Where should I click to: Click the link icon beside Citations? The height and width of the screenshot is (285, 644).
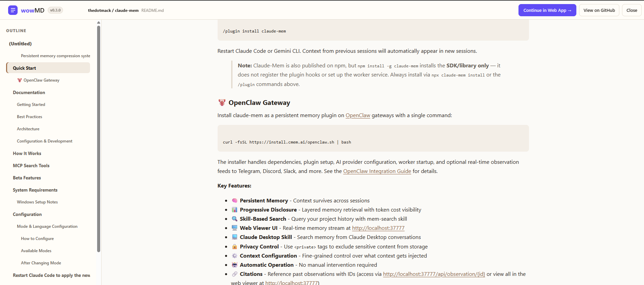(x=235, y=274)
